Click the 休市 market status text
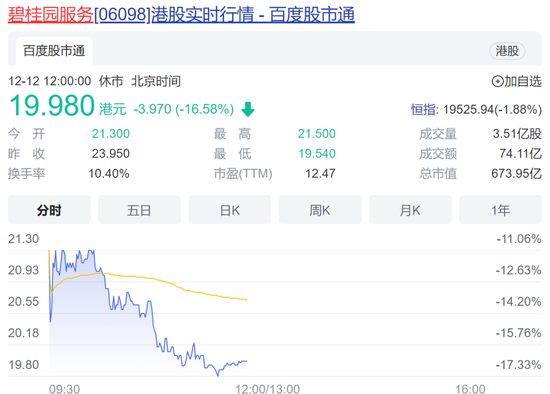Viewport: 550px width, 394px height. (111, 81)
